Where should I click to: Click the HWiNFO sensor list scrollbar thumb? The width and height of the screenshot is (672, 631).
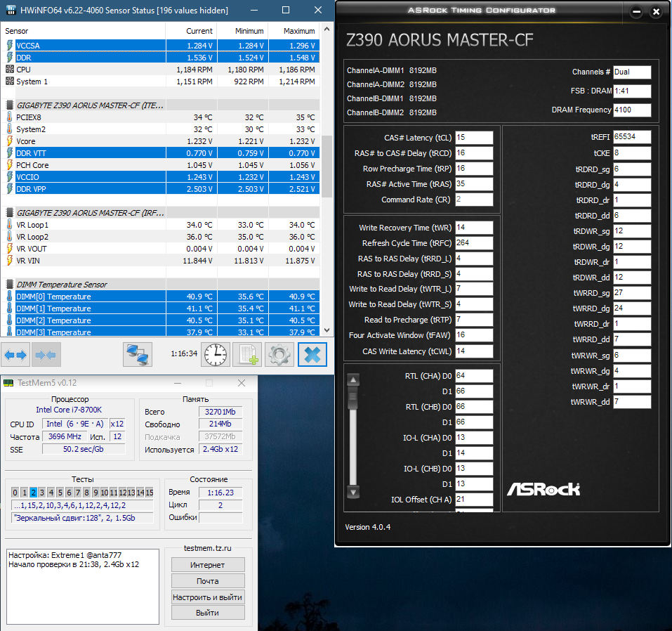tap(327, 167)
